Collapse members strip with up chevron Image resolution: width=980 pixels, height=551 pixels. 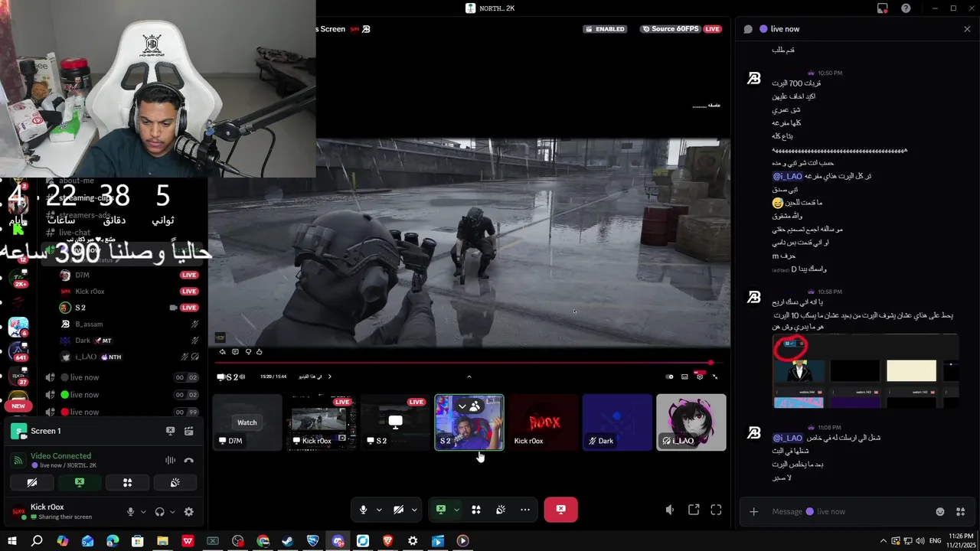(469, 377)
